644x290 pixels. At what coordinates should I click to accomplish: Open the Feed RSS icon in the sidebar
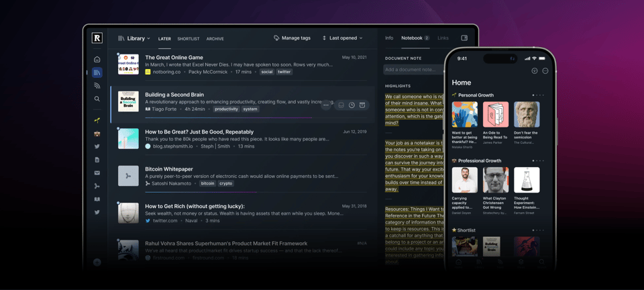click(97, 86)
